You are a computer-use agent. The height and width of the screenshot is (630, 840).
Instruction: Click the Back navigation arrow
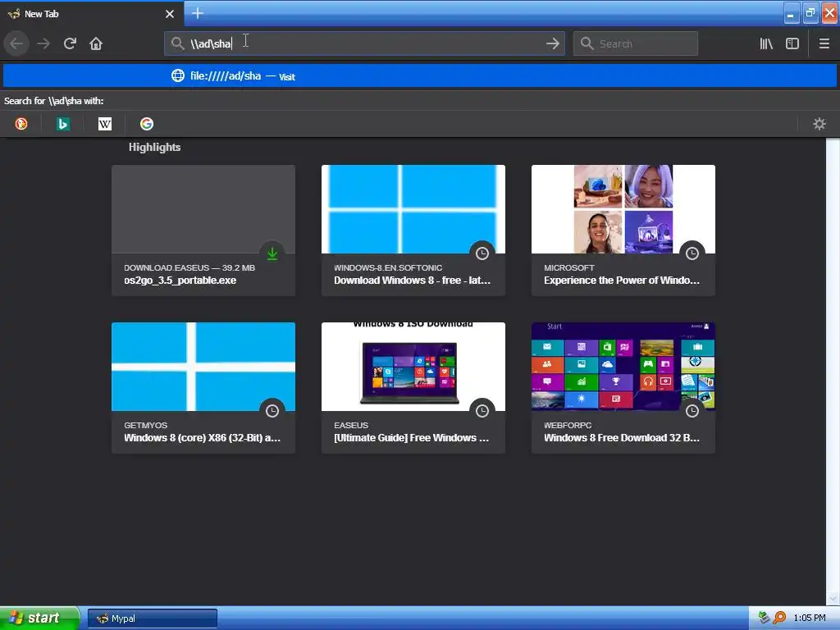coord(16,43)
